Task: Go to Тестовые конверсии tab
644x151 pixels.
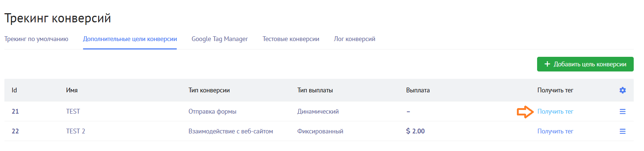Action: 291,39
